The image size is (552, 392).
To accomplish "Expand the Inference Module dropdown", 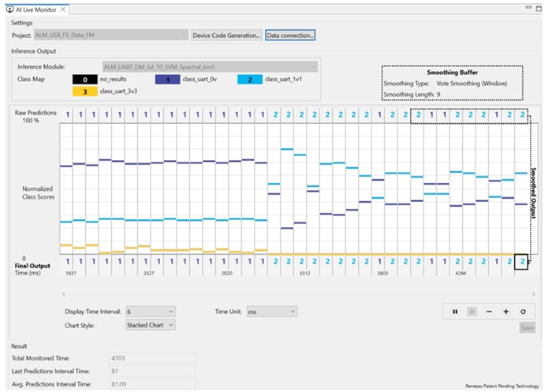I will click(313, 67).
